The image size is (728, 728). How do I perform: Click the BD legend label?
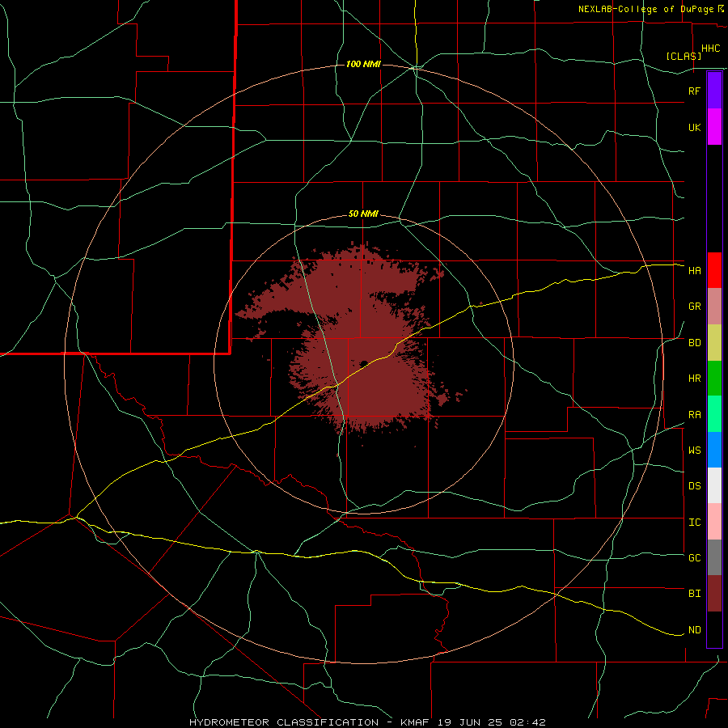(x=695, y=343)
